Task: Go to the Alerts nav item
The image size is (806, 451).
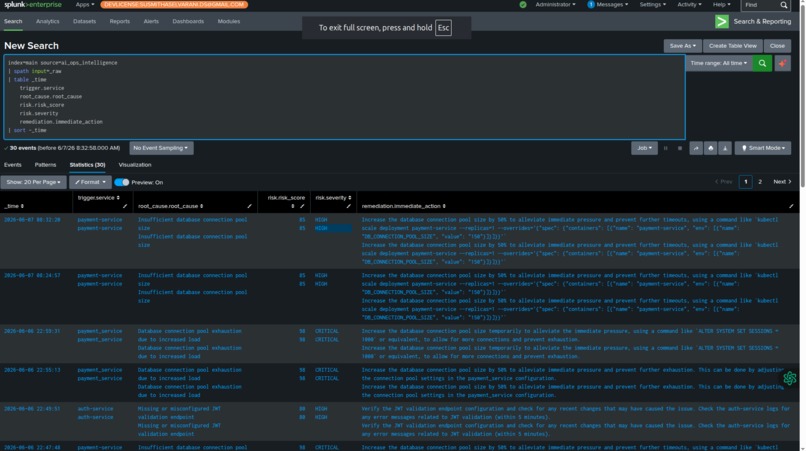Action: (x=151, y=22)
